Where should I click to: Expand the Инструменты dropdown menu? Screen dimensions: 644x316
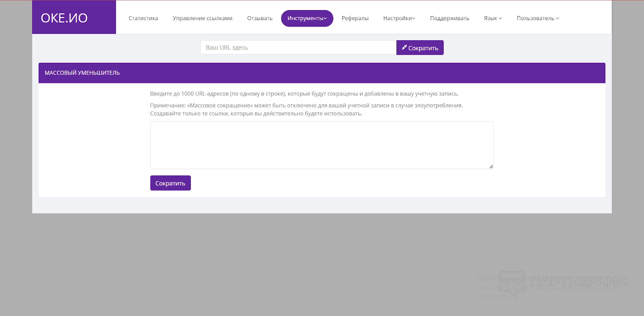click(307, 19)
